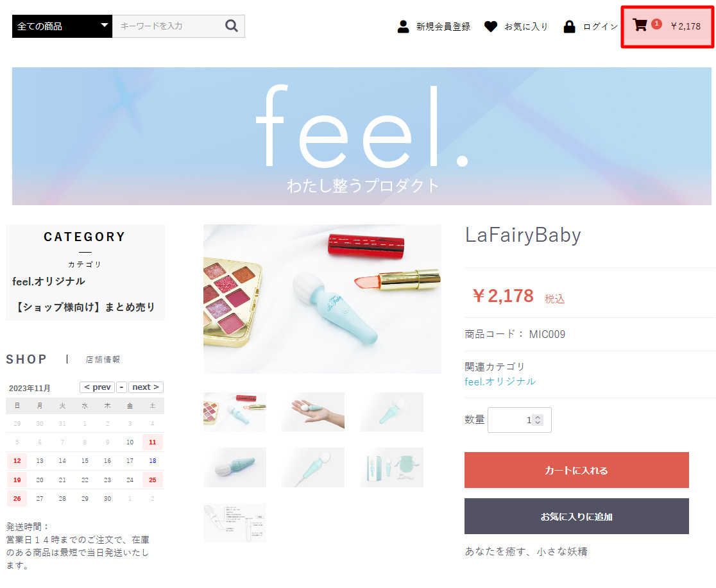Screen dimensions: 716x588
Task: Click the お気に入りに追加 button
Action: point(576,516)
